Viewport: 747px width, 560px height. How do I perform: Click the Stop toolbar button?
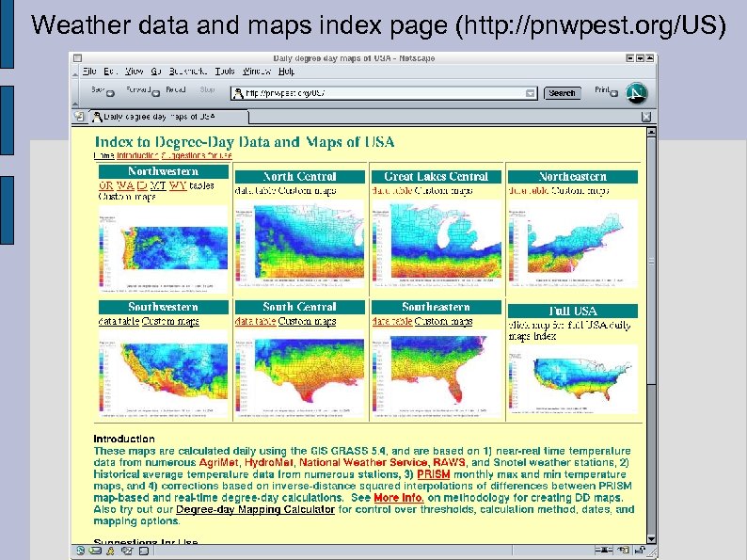(x=207, y=89)
